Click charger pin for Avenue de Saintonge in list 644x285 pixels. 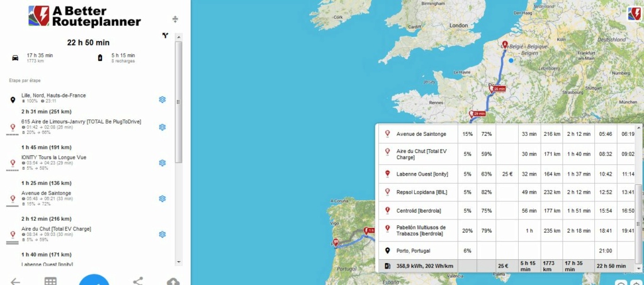pos(13,198)
